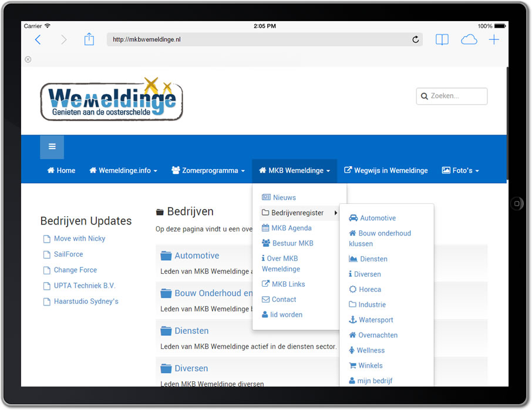Select Horeca from the submenu
Screen dimensions: 532x410
(x=370, y=289)
